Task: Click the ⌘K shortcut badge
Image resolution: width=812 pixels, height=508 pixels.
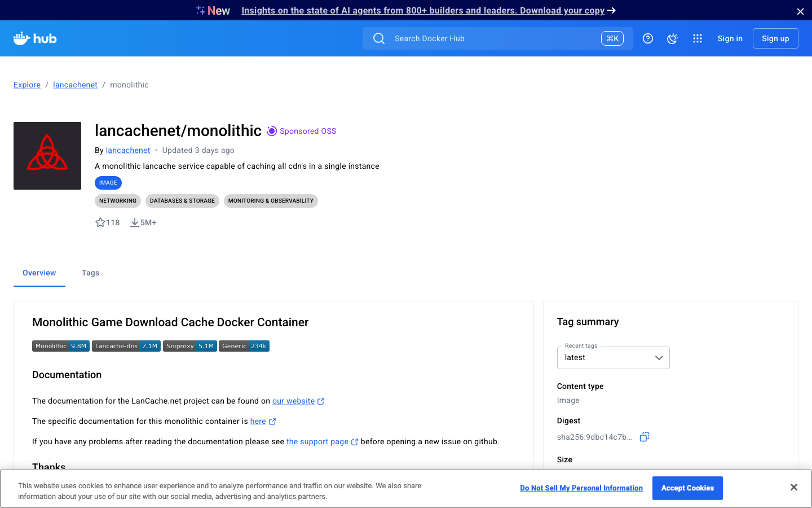Action: (x=612, y=38)
